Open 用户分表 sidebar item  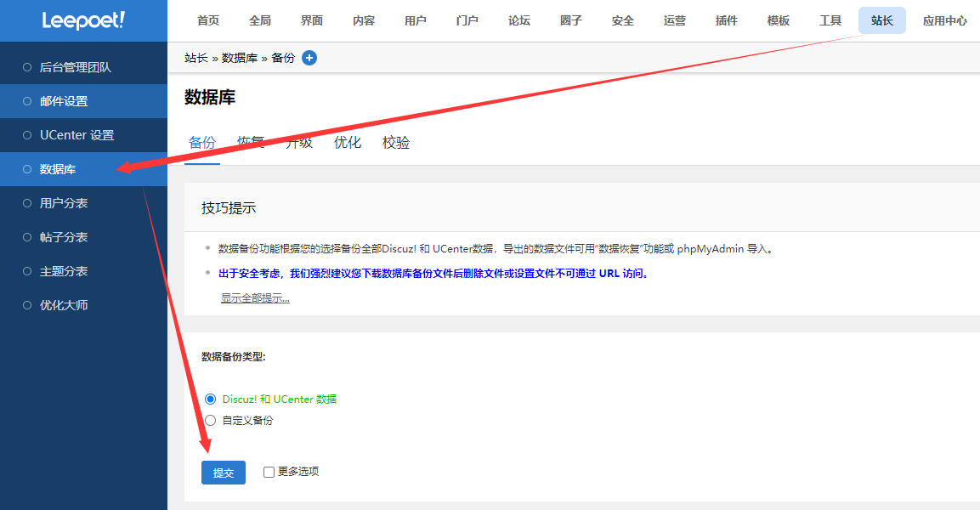tap(64, 203)
